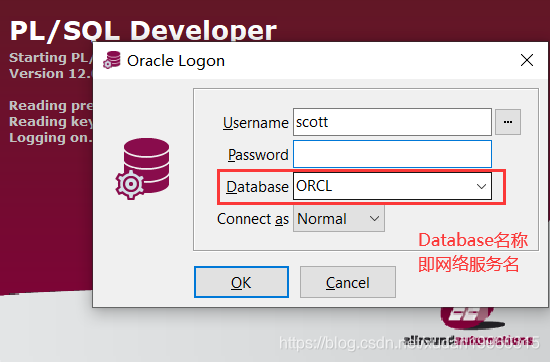Confirm logon with the OK button
The height and width of the screenshot is (362, 550).
(x=241, y=282)
